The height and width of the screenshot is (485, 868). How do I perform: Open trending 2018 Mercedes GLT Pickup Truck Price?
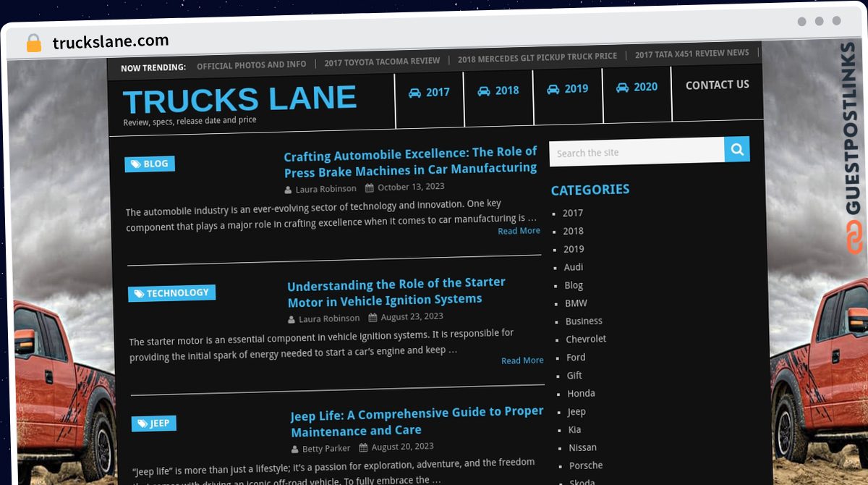pyautogui.click(x=537, y=56)
